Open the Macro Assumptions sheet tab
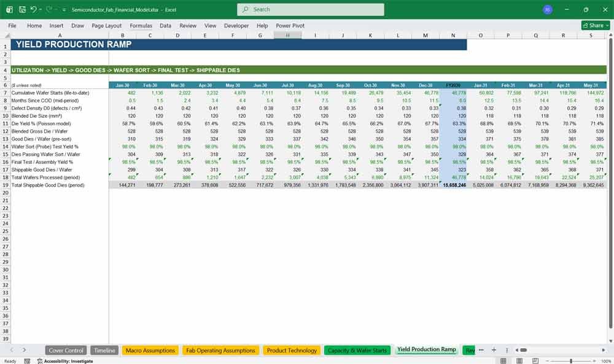Screen dimensions: 614x364 pyautogui.click(x=150, y=350)
